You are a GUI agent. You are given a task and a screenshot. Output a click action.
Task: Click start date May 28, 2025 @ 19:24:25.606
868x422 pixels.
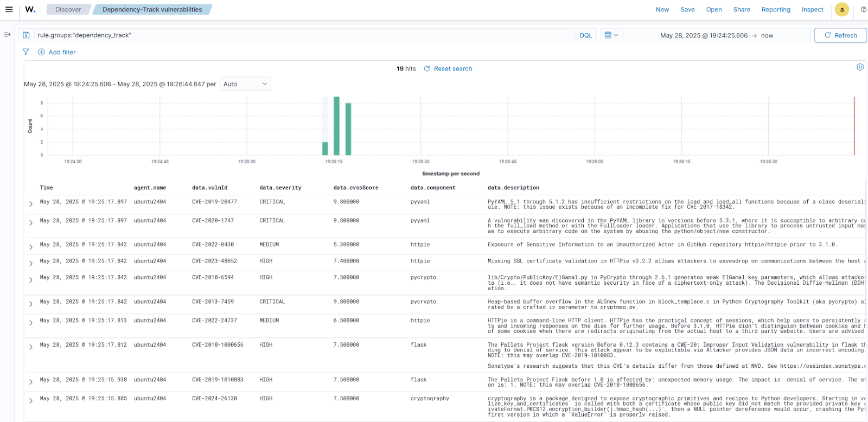(x=704, y=36)
